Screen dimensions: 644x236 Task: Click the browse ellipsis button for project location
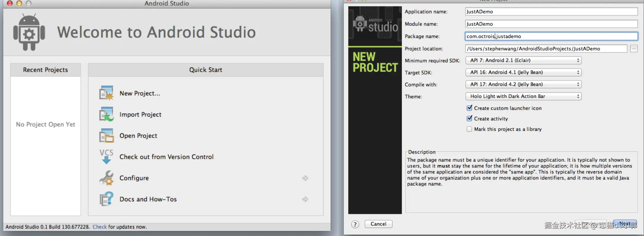tap(634, 49)
